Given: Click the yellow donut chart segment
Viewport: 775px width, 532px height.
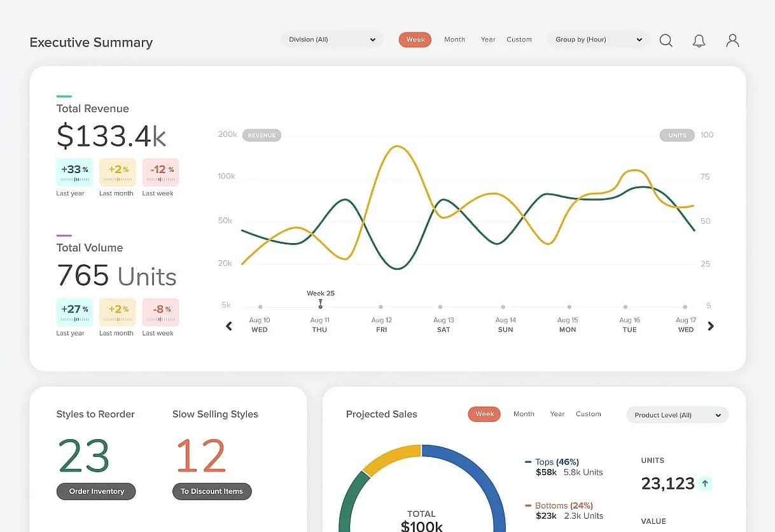Looking at the screenshot, I should pos(393,458).
